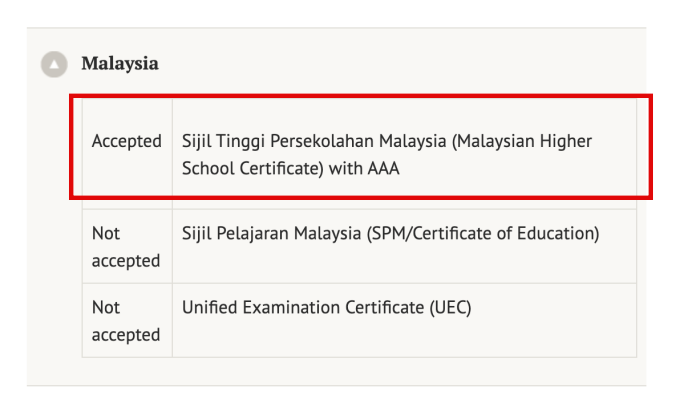Click the word "with" before AAA
Viewport: 700px width, 400px height.
[x=345, y=169]
